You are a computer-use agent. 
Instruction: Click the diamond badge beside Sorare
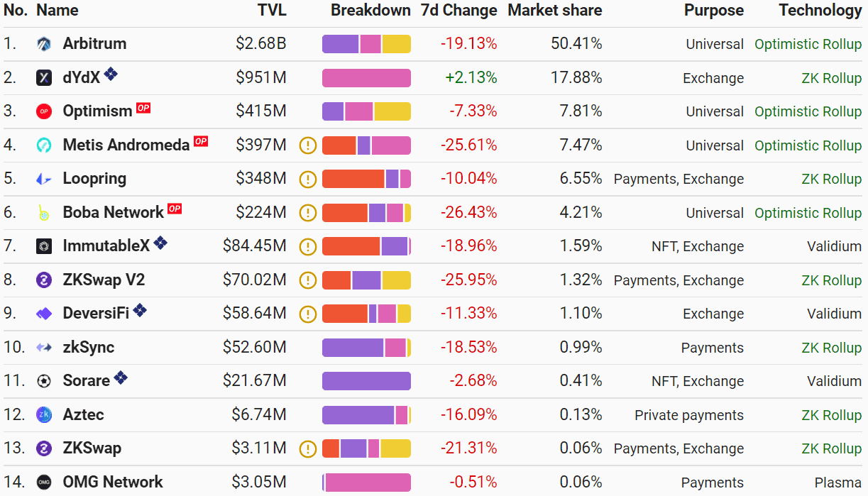tap(121, 377)
